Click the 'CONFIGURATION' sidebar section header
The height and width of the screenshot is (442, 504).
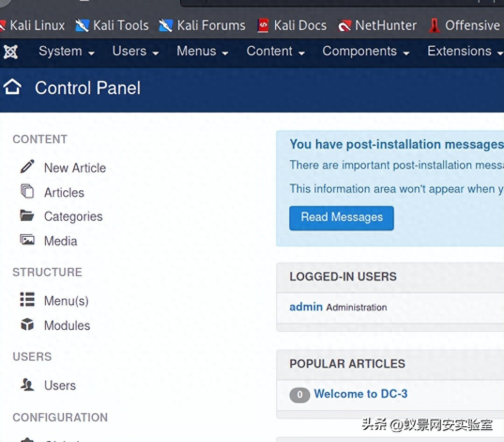[60, 417]
